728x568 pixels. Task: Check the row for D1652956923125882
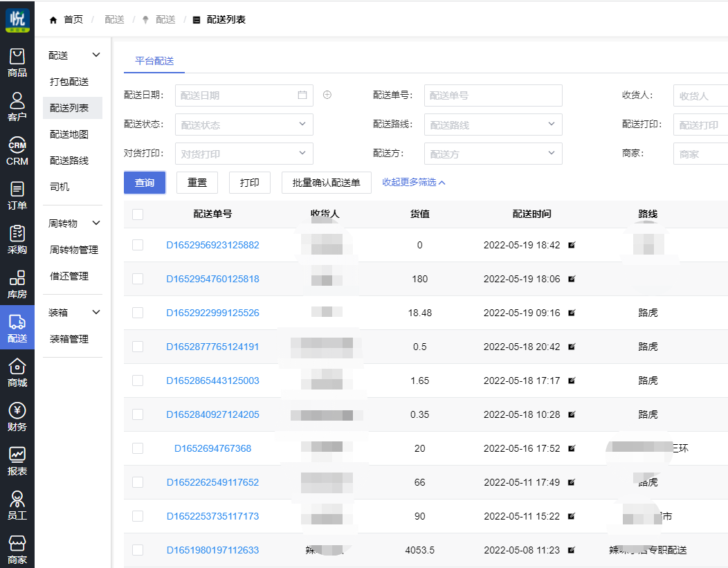click(138, 245)
